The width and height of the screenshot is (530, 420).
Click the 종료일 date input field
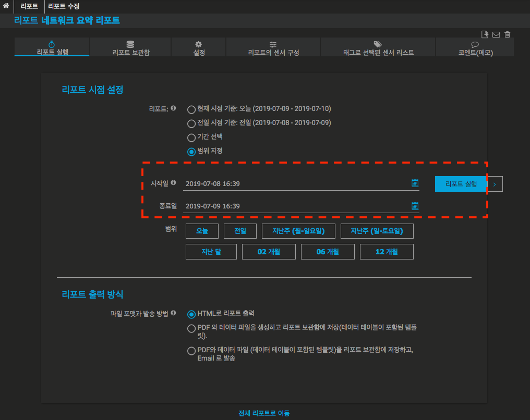coord(301,206)
